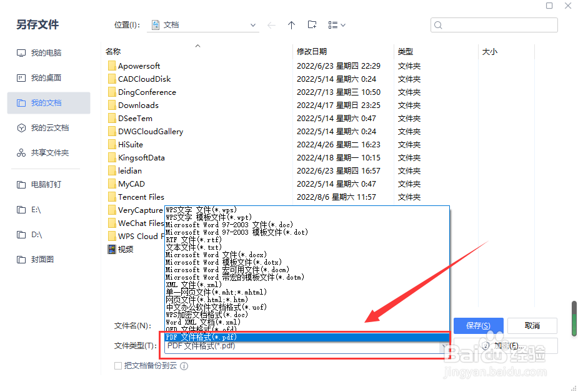This screenshot has width=578, height=392.
Task: Open the 位置(I) location dropdown
Action: point(252,25)
